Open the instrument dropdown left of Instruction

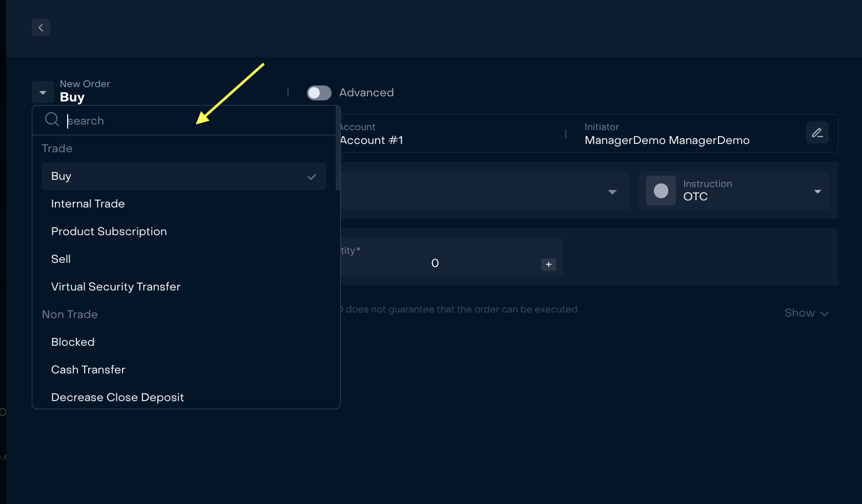[612, 192]
